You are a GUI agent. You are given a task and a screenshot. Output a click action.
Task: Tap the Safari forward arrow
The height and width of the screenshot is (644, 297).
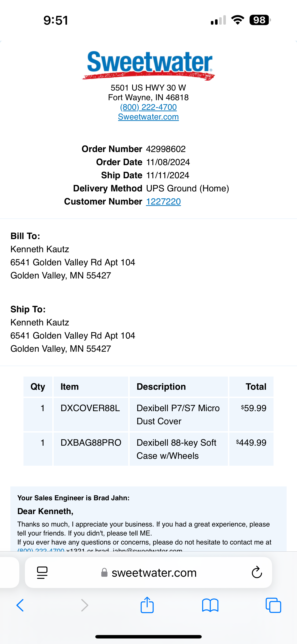[x=84, y=605]
